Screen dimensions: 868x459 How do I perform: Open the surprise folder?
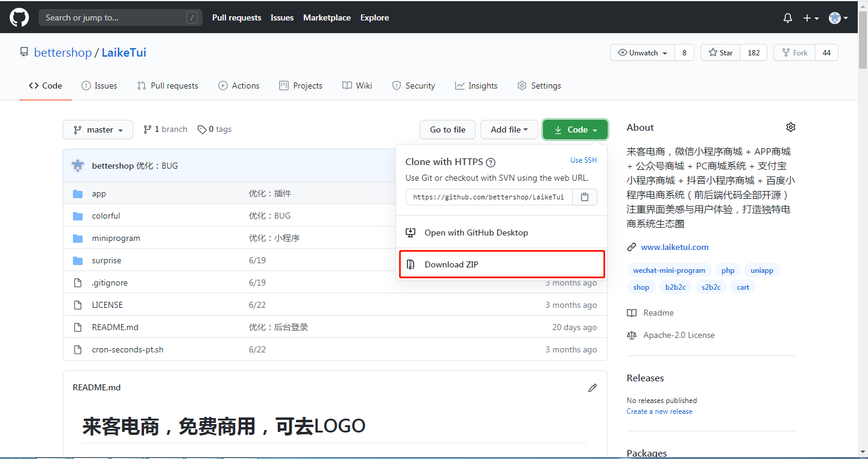[x=107, y=260]
